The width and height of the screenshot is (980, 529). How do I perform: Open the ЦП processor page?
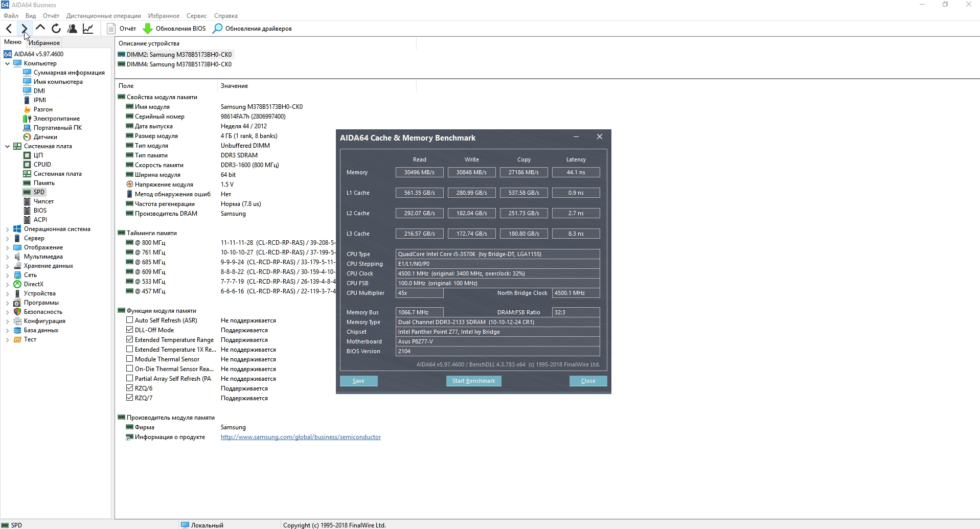[33, 155]
